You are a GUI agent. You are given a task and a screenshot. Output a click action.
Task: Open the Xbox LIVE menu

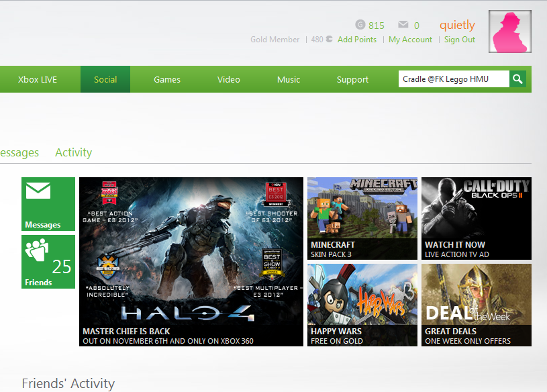tap(38, 79)
